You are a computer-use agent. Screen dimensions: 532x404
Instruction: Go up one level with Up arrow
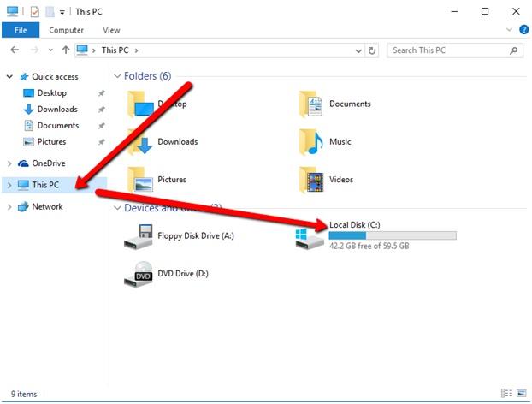coord(66,50)
